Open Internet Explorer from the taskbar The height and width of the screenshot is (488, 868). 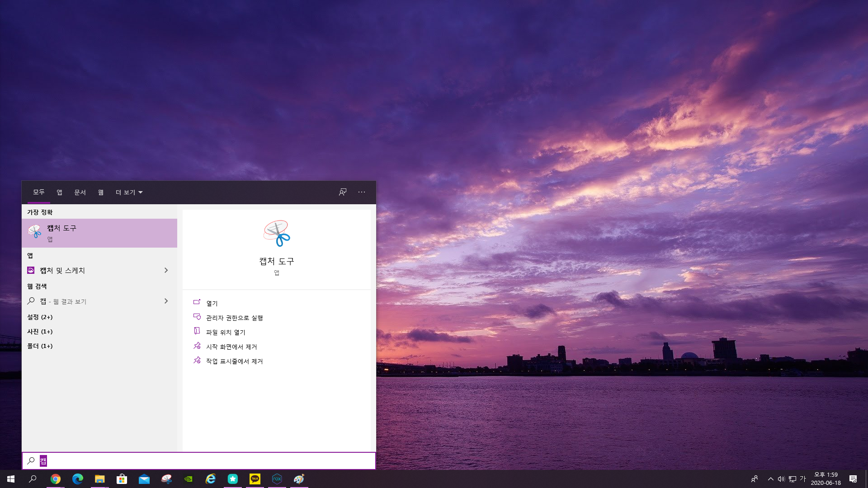pos(211,479)
